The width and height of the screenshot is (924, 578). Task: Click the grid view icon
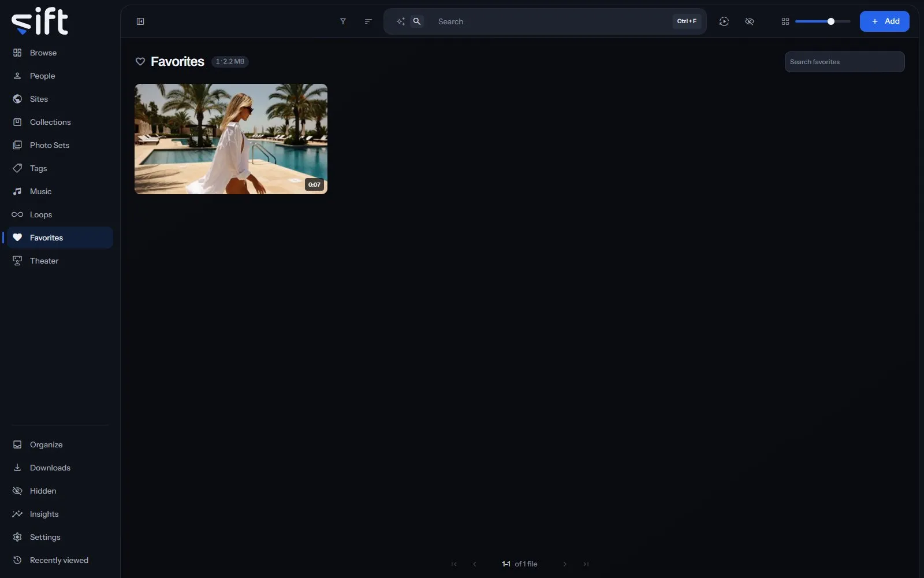785,21
